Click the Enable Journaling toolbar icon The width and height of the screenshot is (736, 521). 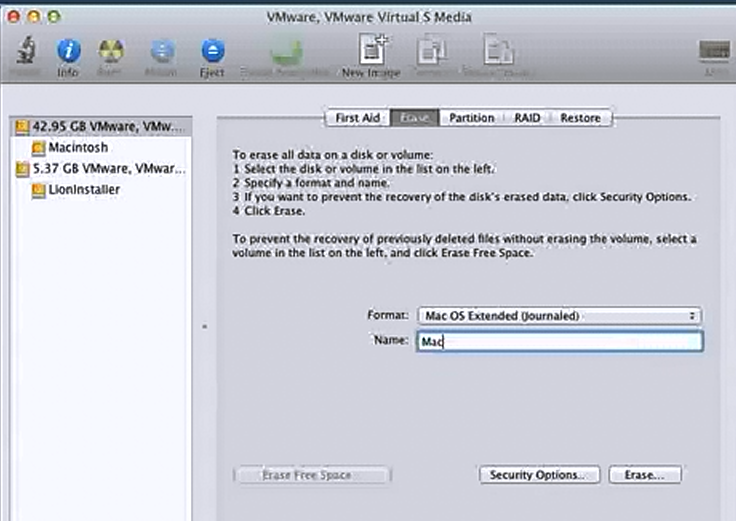click(x=286, y=52)
